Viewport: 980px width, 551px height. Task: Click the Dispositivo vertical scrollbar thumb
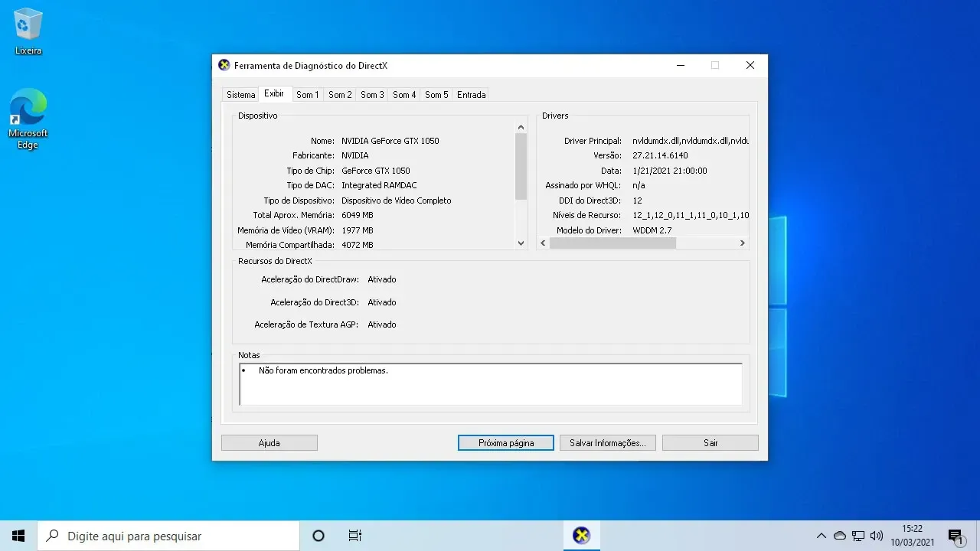point(521,166)
